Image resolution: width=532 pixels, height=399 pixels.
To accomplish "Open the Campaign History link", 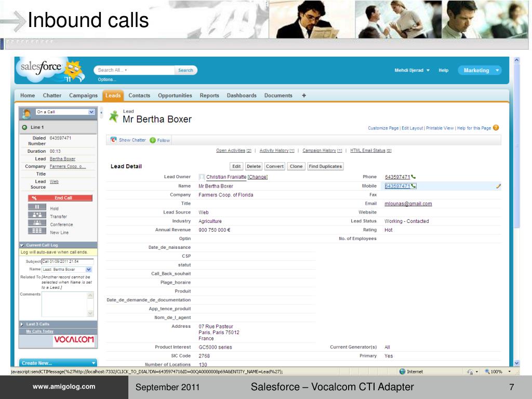I will (x=322, y=150).
